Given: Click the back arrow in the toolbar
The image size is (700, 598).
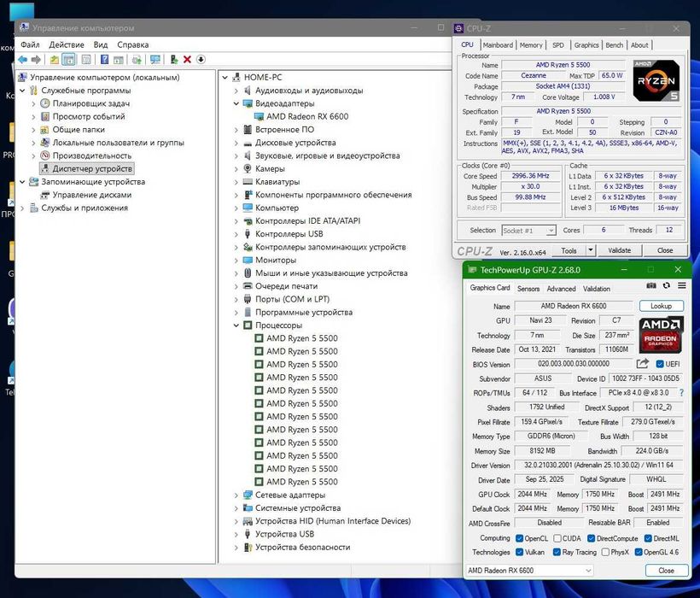Looking at the screenshot, I should (x=23, y=59).
